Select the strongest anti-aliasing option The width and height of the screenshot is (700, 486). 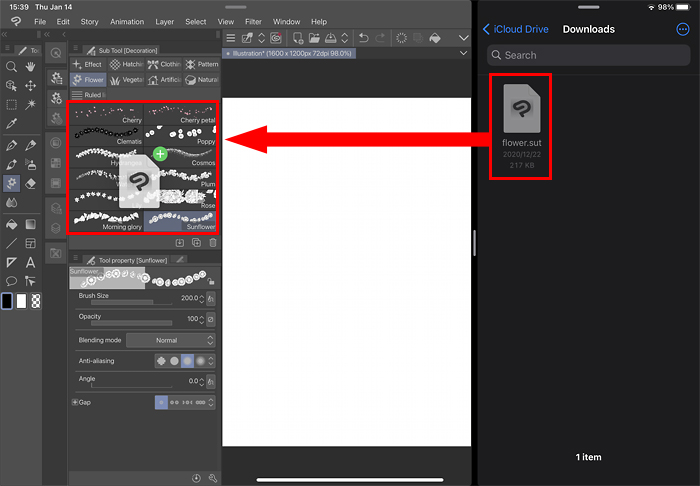coord(201,360)
